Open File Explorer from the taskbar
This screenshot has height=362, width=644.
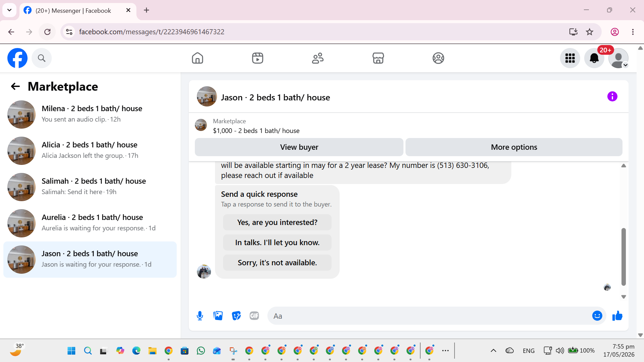153,351
